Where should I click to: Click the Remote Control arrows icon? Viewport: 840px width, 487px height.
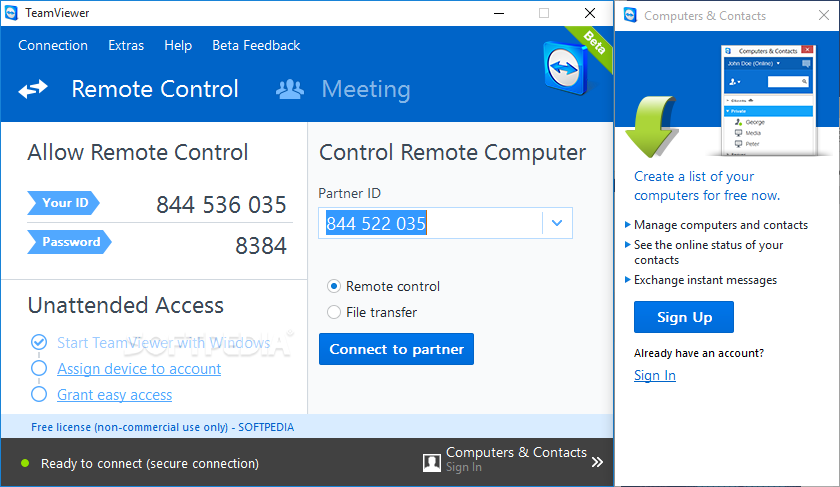point(33,89)
